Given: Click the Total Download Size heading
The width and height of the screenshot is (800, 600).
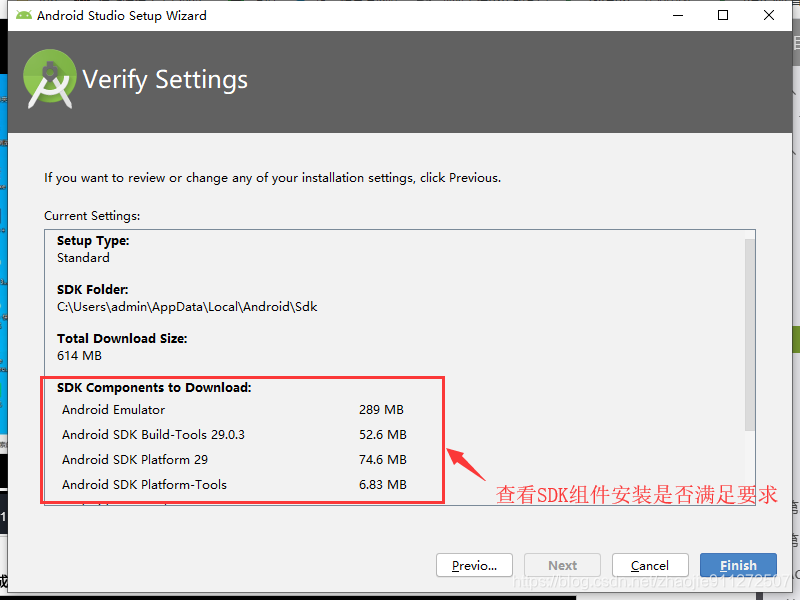Looking at the screenshot, I should [122, 339].
